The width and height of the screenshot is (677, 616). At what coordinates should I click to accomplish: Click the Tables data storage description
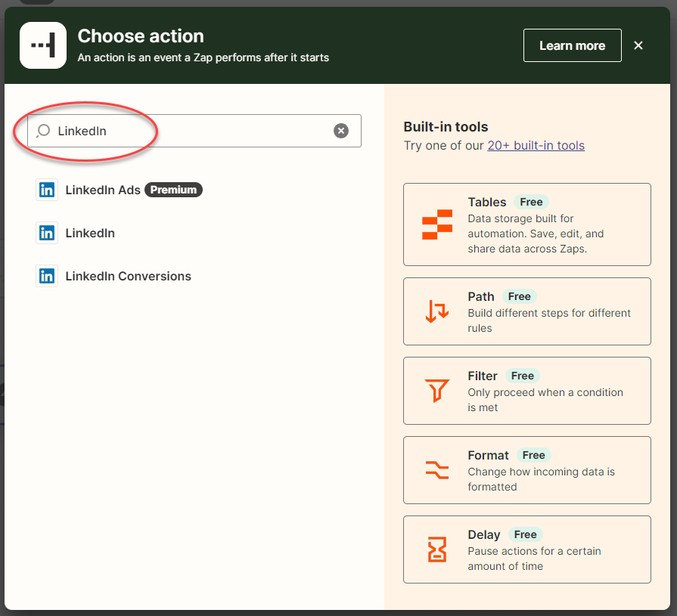(536, 234)
